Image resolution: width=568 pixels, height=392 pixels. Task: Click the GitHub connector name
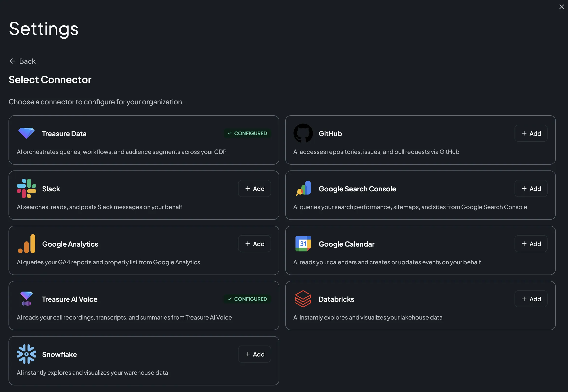pos(330,134)
